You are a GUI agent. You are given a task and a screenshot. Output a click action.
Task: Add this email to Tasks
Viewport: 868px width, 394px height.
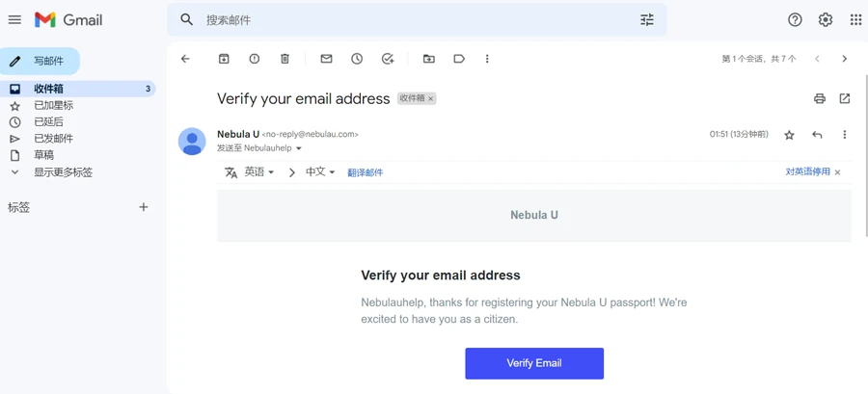[388, 59]
